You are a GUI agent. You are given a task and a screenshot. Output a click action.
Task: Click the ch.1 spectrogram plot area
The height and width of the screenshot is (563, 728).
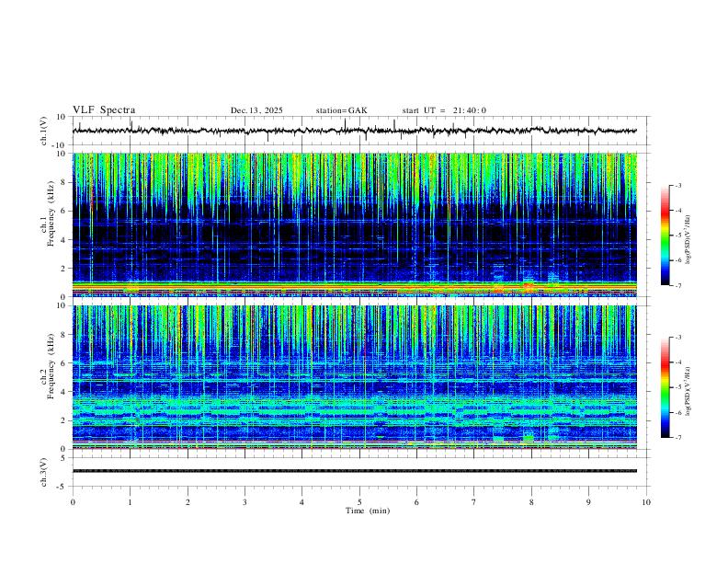355,224
